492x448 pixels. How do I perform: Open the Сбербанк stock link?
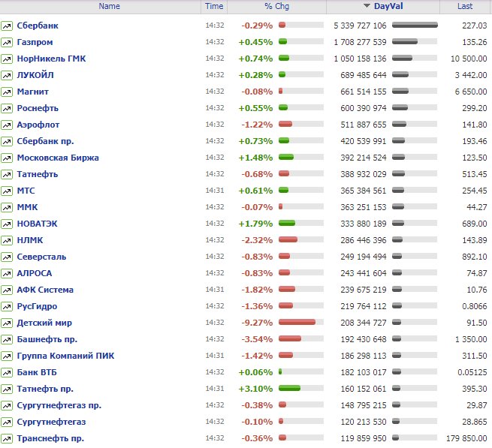[x=38, y=26]
